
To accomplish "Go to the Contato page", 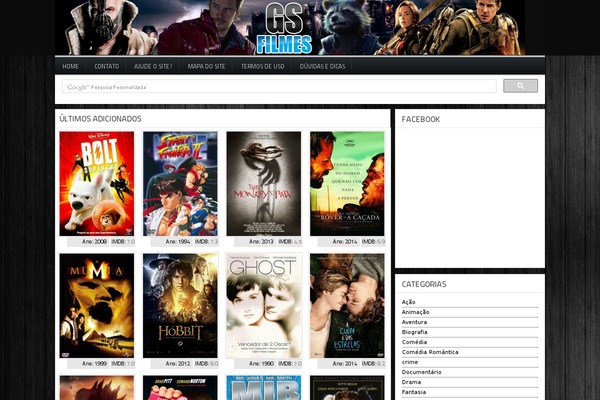I will pos(106,66).
